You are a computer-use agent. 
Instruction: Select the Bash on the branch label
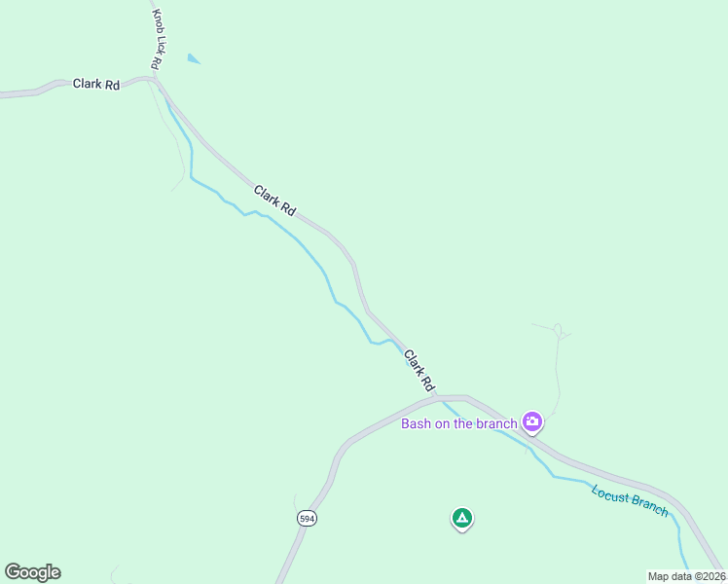(x=458, y=423)
